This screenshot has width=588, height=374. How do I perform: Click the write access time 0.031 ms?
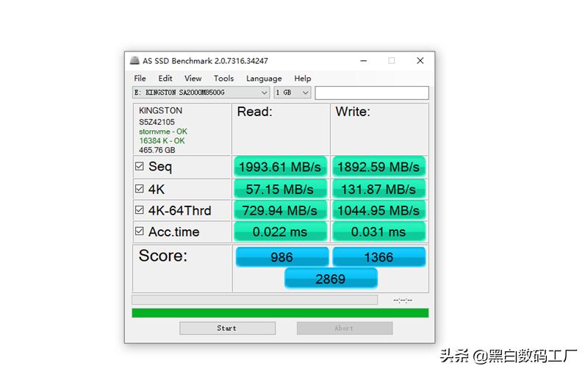click(379, 232)
